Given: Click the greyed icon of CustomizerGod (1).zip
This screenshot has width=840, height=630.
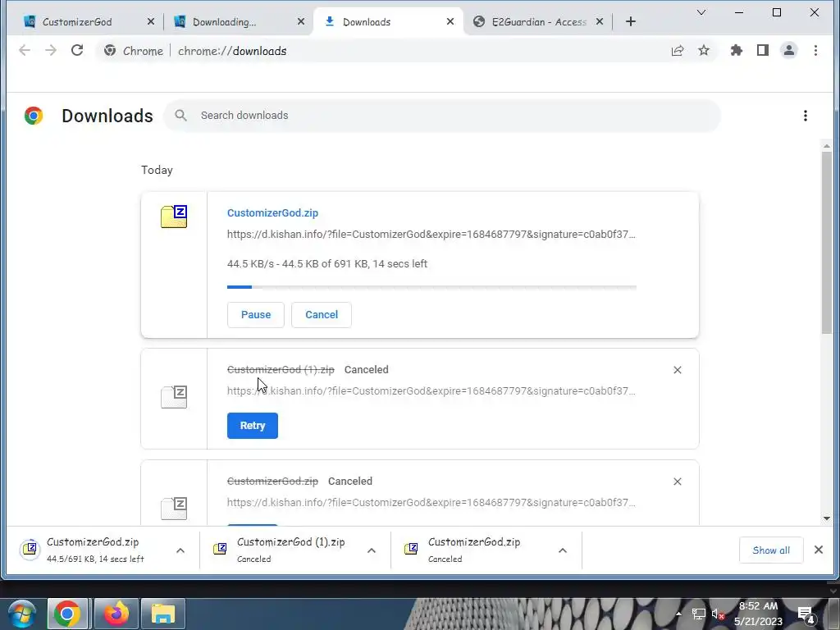Looking at the screenshot, I should [174, 397].
